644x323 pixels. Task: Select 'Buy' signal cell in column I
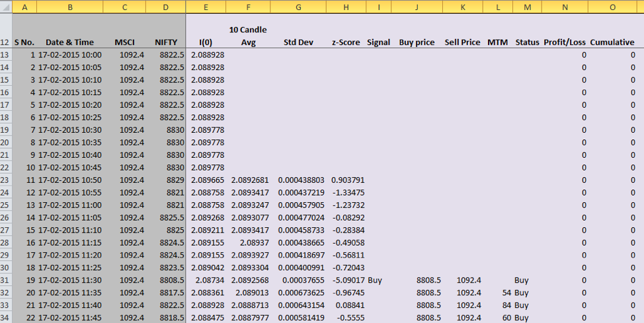(379, 280)
